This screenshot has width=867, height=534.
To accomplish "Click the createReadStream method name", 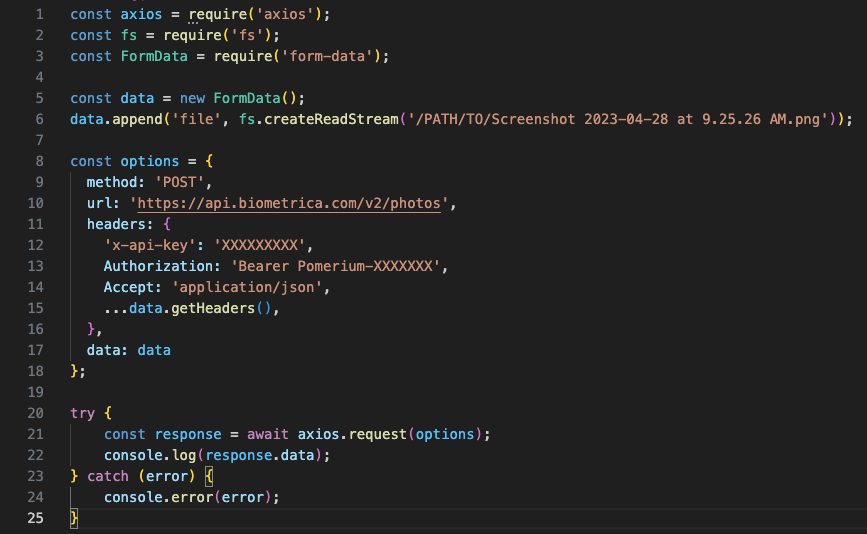I will click(x=331, y=119).
